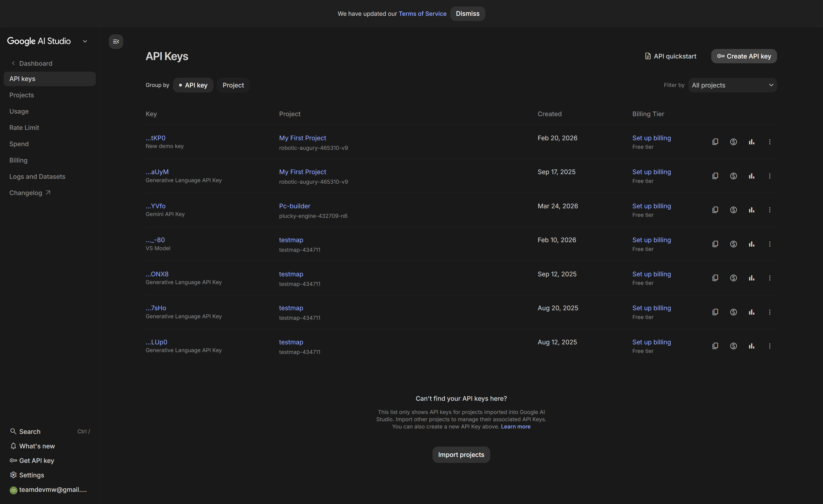Click Set up billing for ...7sHo
823x504 pixels.
pos(651,308)
